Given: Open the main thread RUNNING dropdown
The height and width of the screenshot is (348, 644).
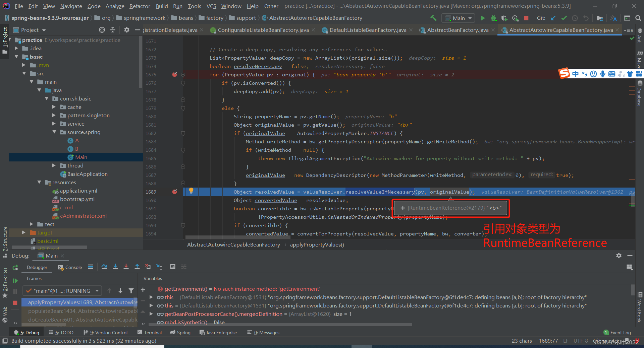Looking at the screenshot, I should click(62, 291).
